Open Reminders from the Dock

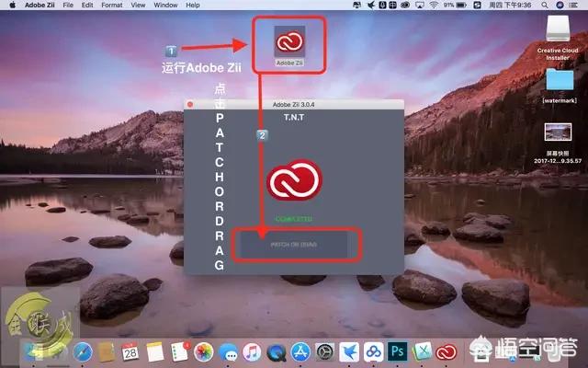(179, 352)
